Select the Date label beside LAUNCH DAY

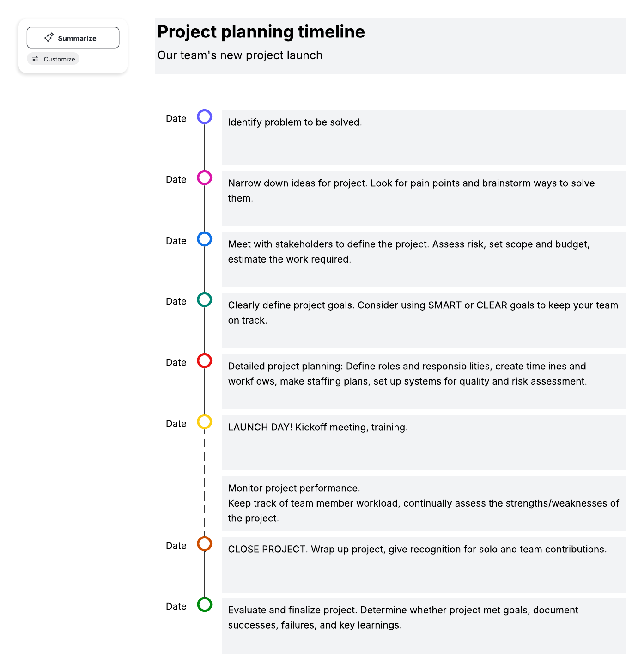click(x=176, y=423)
